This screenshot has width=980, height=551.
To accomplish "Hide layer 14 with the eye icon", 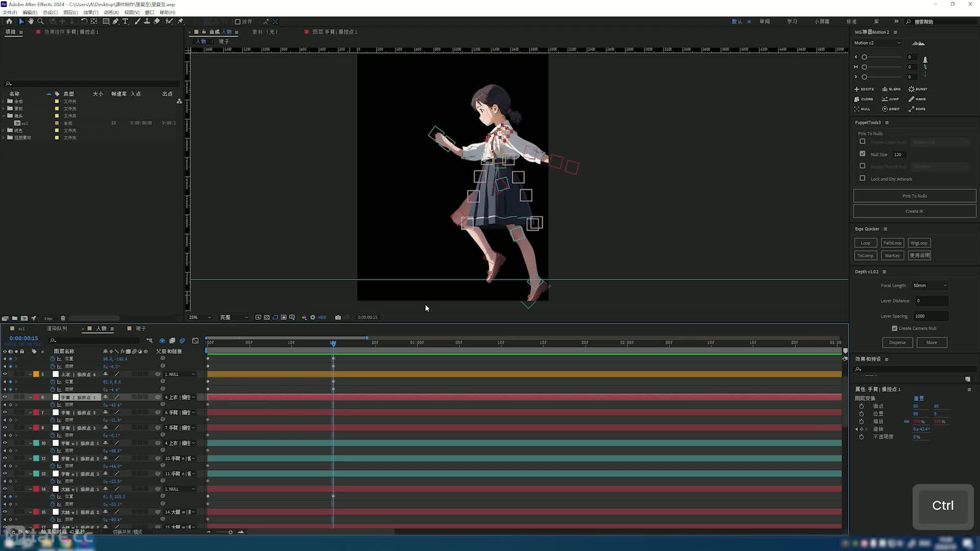I will [x=5, y=489].
